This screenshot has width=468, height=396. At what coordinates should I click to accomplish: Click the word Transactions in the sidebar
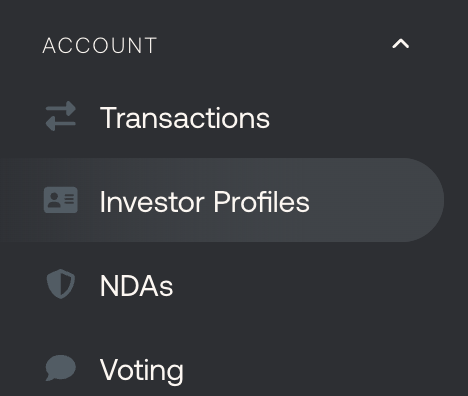(185, 118)
